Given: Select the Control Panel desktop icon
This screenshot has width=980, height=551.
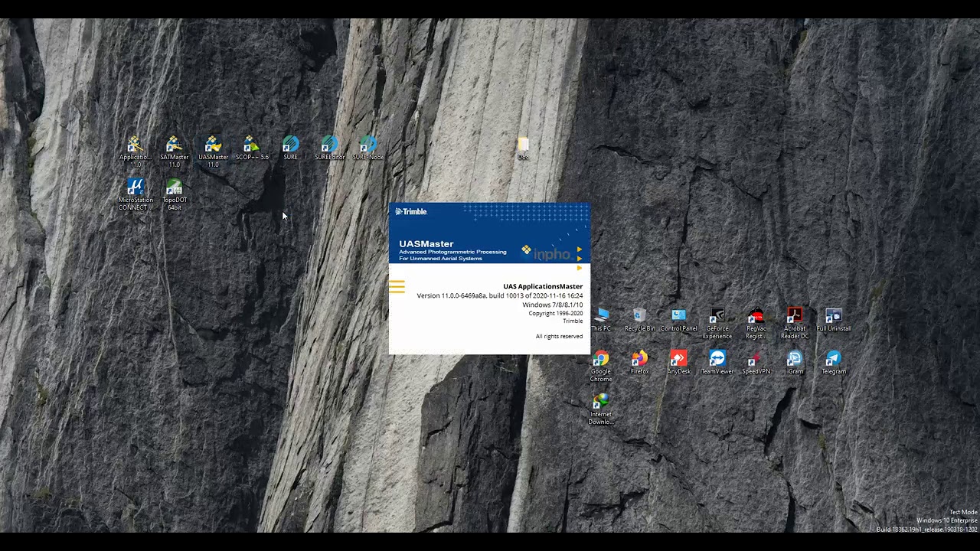Looking at the screenshot, I should (679, 320).
